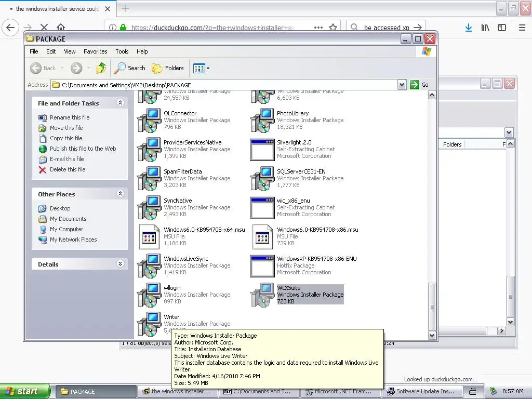Open the Address bar dropdown arrow
This screenshot has height=399, width=532.
point(402,85)
